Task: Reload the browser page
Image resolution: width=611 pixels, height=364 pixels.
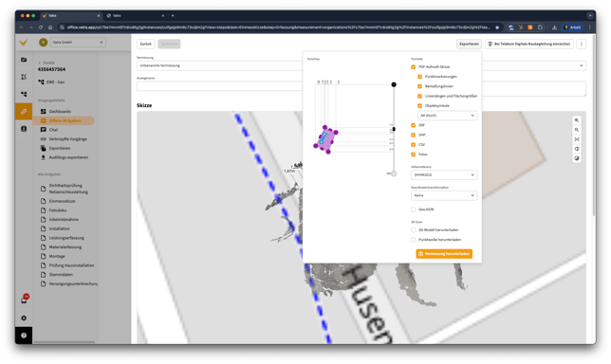Action: tap(41, 27)
